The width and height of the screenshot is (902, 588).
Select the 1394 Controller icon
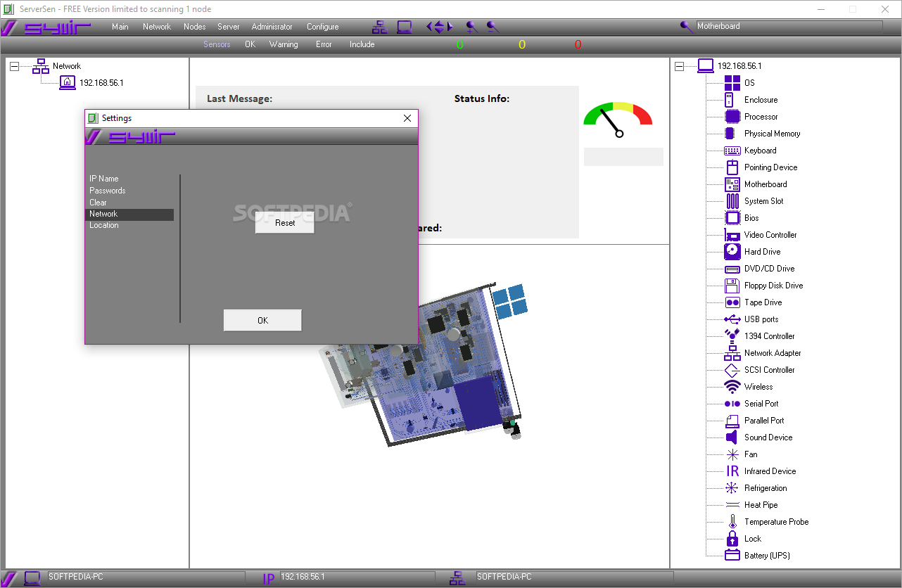coord(732,336)
